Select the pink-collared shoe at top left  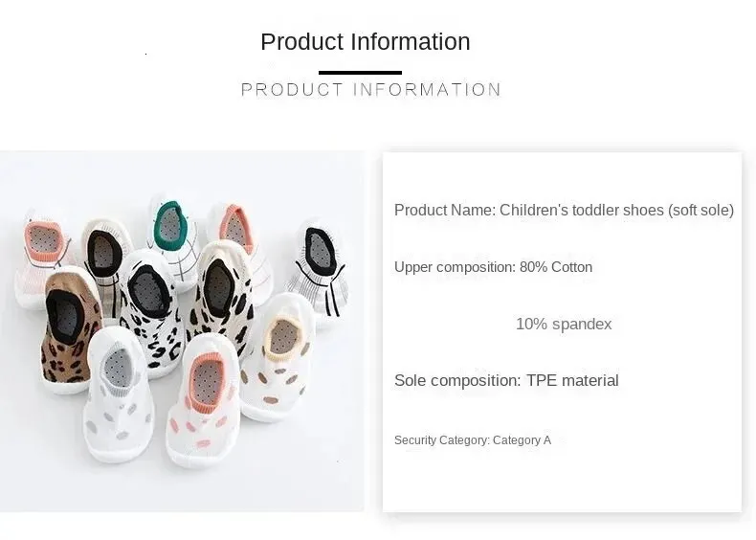click(x=44, y=254)
